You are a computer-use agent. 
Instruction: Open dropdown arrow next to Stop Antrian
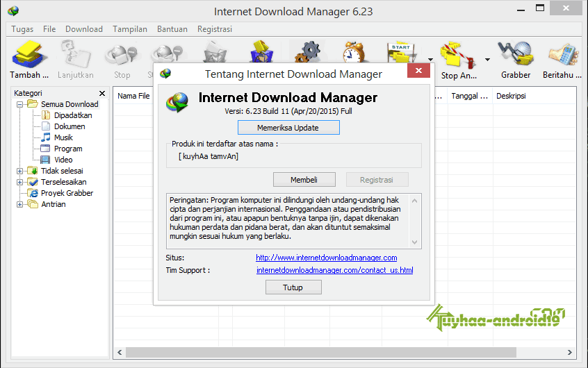point(487,59)
